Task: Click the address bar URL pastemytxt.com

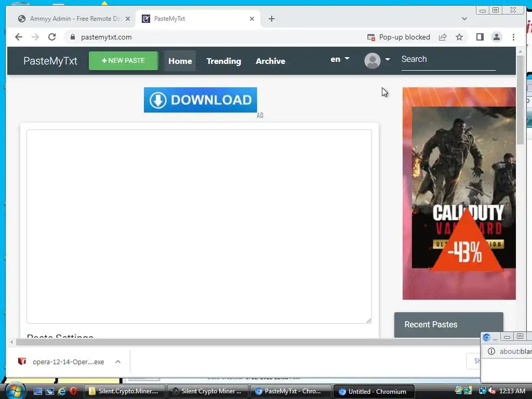Action: [106, 37]
